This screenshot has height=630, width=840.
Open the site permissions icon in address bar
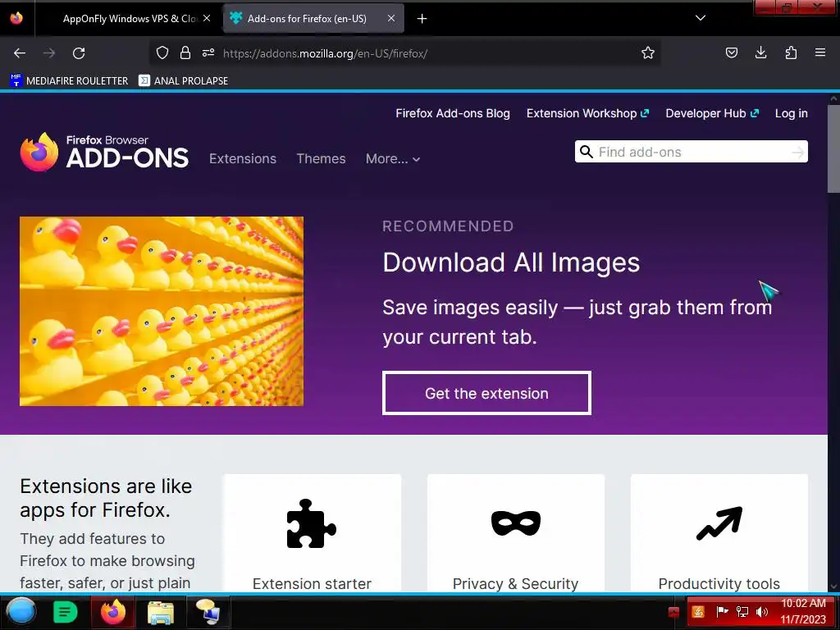point(208,52)
